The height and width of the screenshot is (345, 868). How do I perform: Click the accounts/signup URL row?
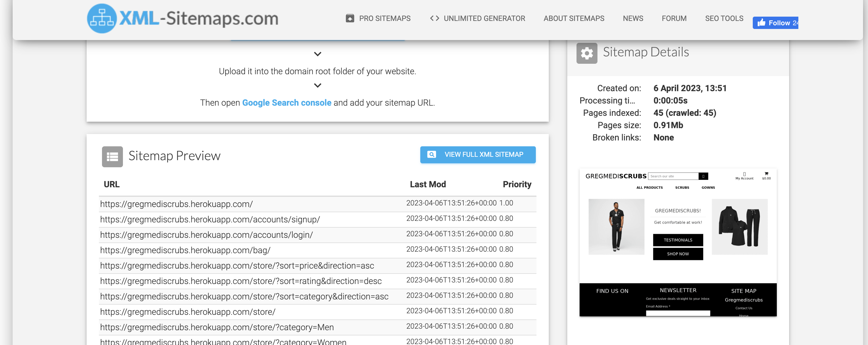click(210, 220)
